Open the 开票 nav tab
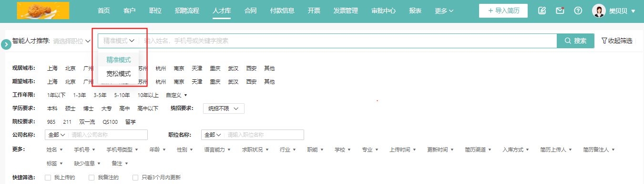644x184 pixels. point(314,11)
